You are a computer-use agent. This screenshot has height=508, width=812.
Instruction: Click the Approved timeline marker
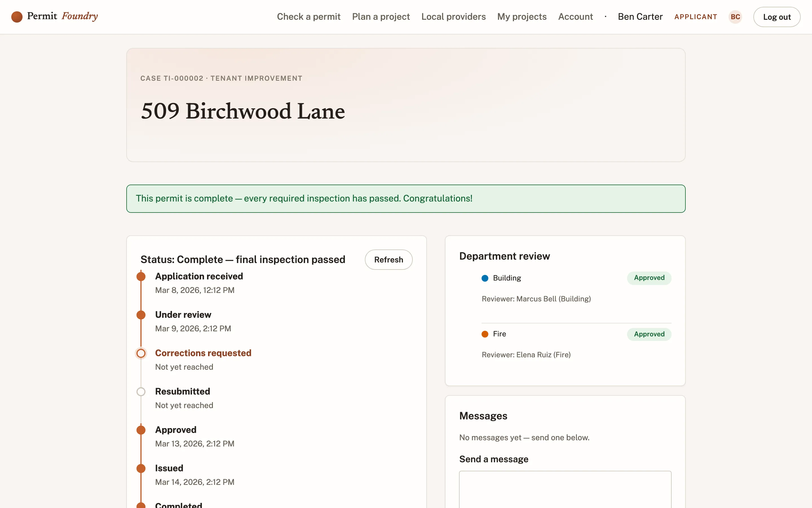[141, 430]
